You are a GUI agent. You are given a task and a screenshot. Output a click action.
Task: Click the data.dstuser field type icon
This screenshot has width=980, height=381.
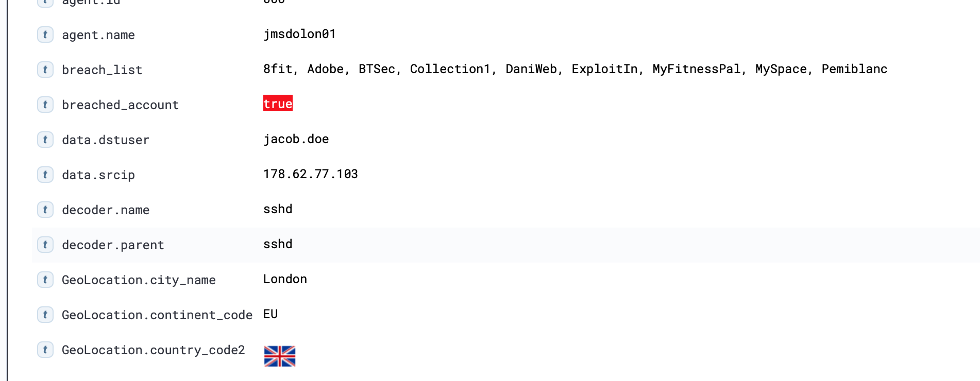click(45, 140)
